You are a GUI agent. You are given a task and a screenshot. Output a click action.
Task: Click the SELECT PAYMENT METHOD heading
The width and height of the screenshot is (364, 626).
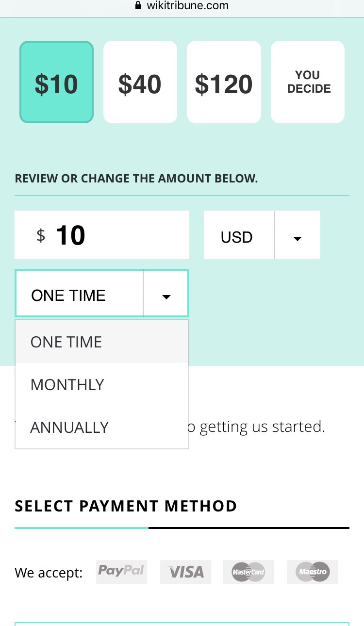(x=126, y=506)
